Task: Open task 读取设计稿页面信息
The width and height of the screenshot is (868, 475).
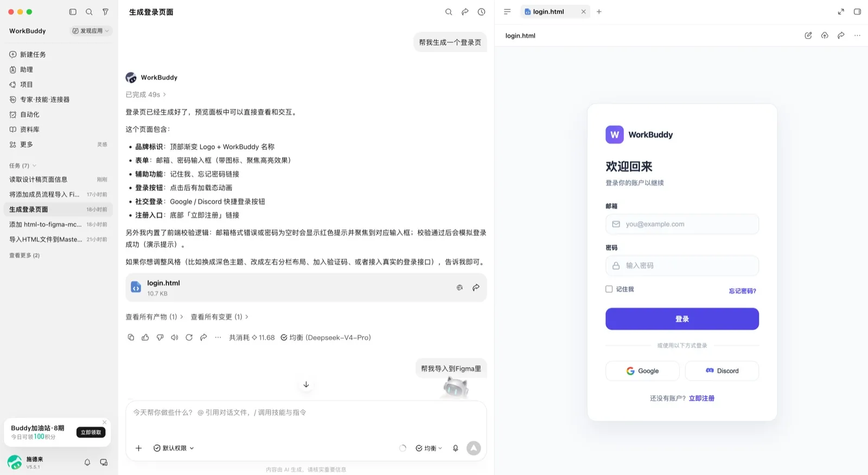Action: pos(59,179)
